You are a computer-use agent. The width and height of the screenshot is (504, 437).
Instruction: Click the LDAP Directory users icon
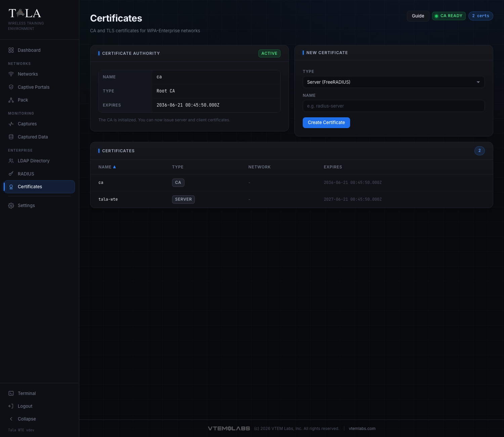click(11, 161)
